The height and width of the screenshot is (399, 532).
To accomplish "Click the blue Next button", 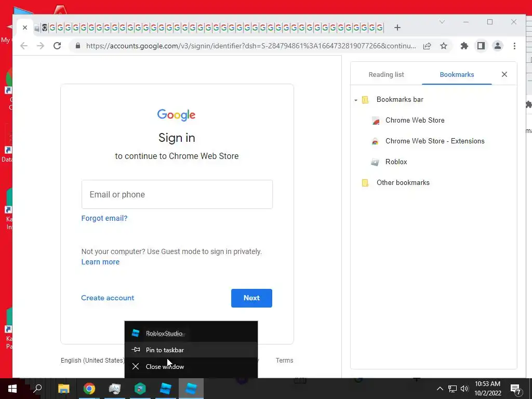I will pyautogui.click(x=251, y=298).
